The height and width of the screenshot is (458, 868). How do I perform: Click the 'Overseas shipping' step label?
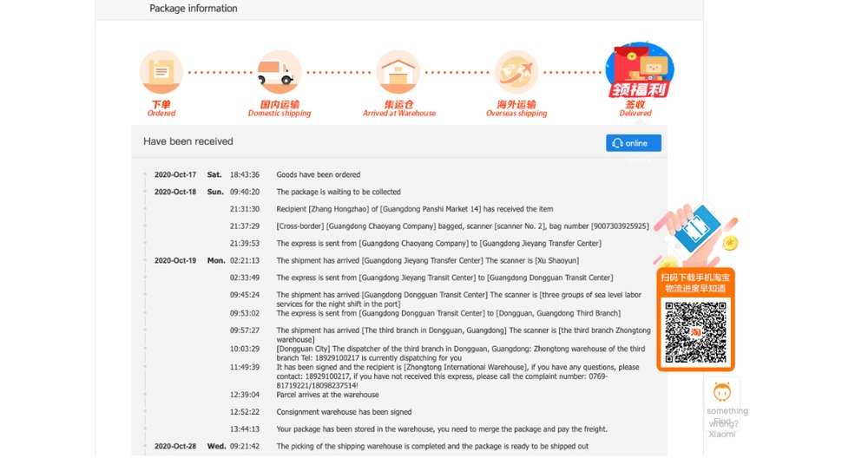(516, 114)
